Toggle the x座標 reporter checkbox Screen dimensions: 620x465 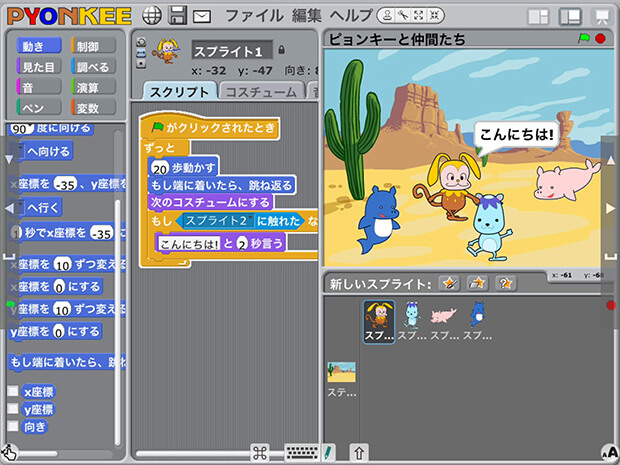(x=13, y=391)
